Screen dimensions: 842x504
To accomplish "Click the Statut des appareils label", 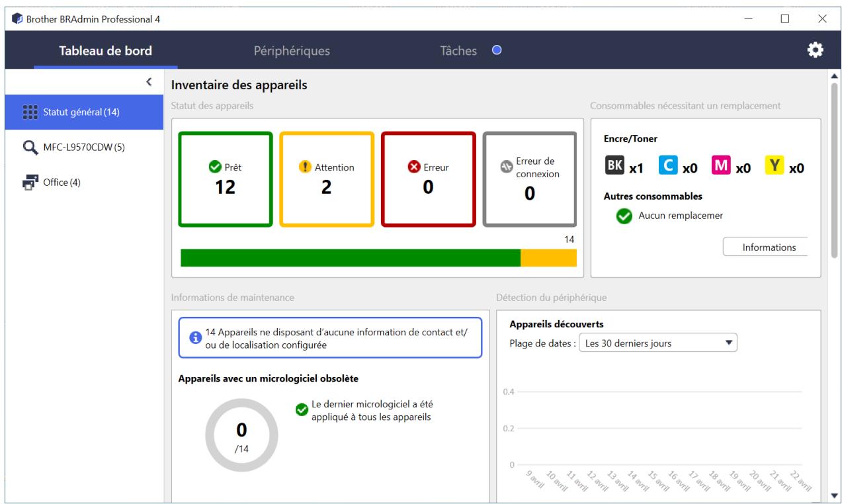I will 212,106.
